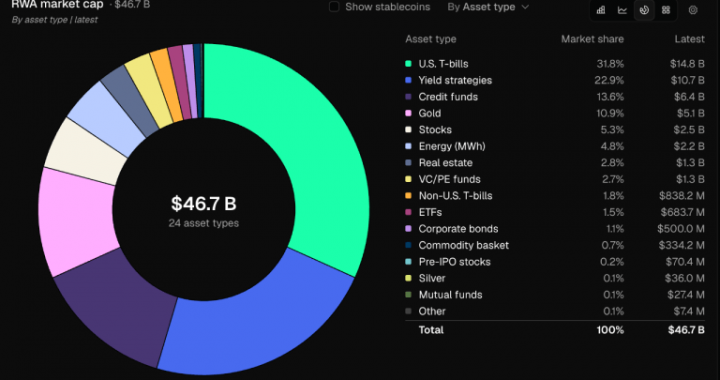Click the $500.0 M latest value
Image resolution: width=720 pixels, height=380 pixels.
pos(681,229)
